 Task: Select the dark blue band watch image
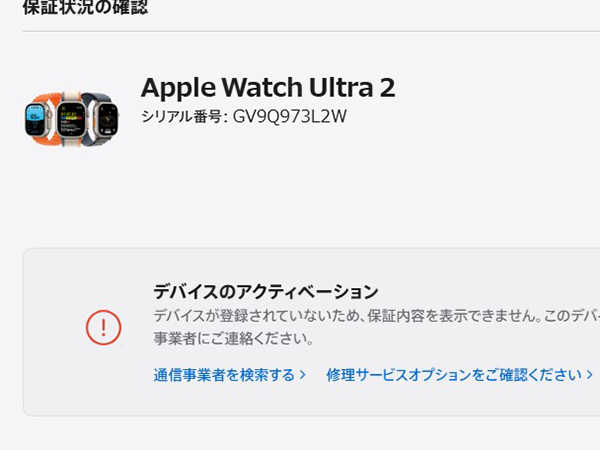103,117
